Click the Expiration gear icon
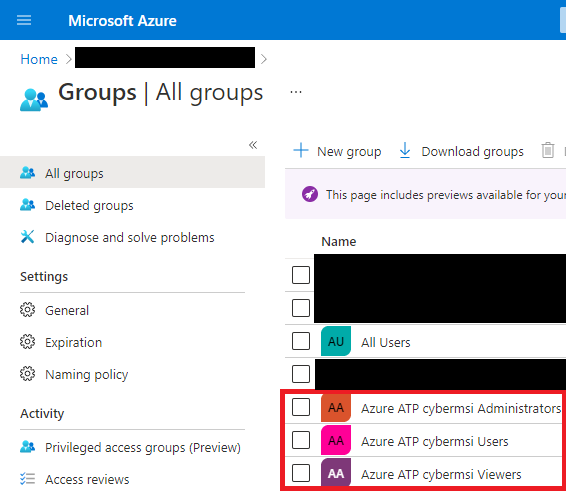Image resolution: width=566 pixels, height=491 pixels. point(27,342)
